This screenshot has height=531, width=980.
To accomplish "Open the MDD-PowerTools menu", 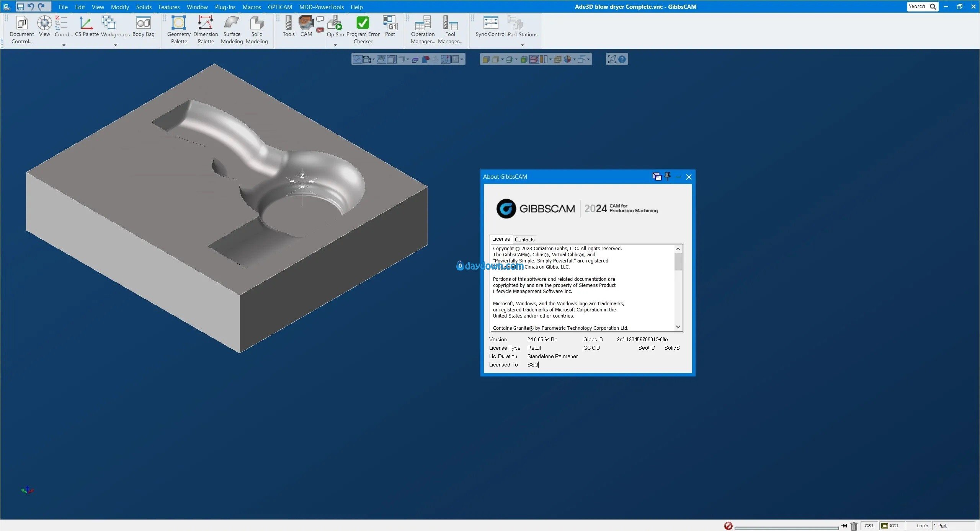I will tap(322, 7).
